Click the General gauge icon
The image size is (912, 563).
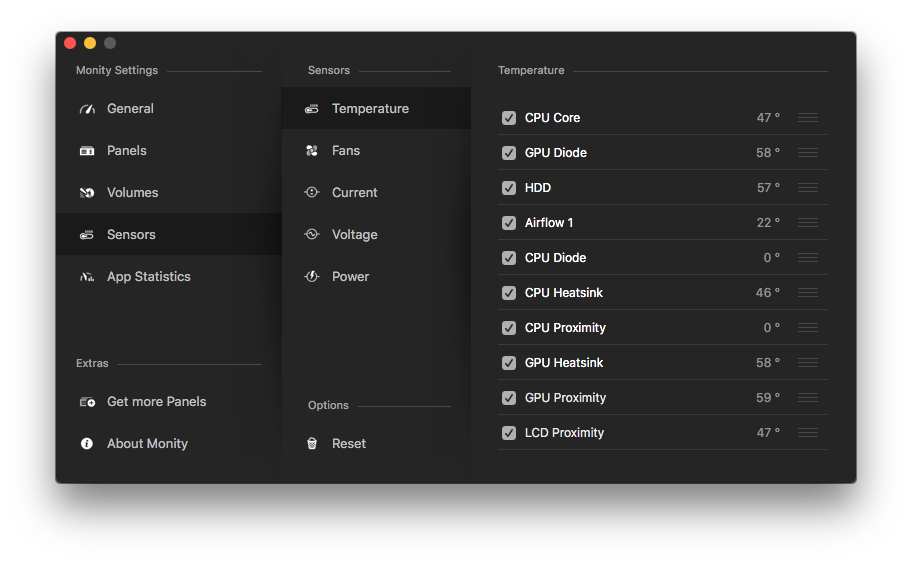(87, 109)
